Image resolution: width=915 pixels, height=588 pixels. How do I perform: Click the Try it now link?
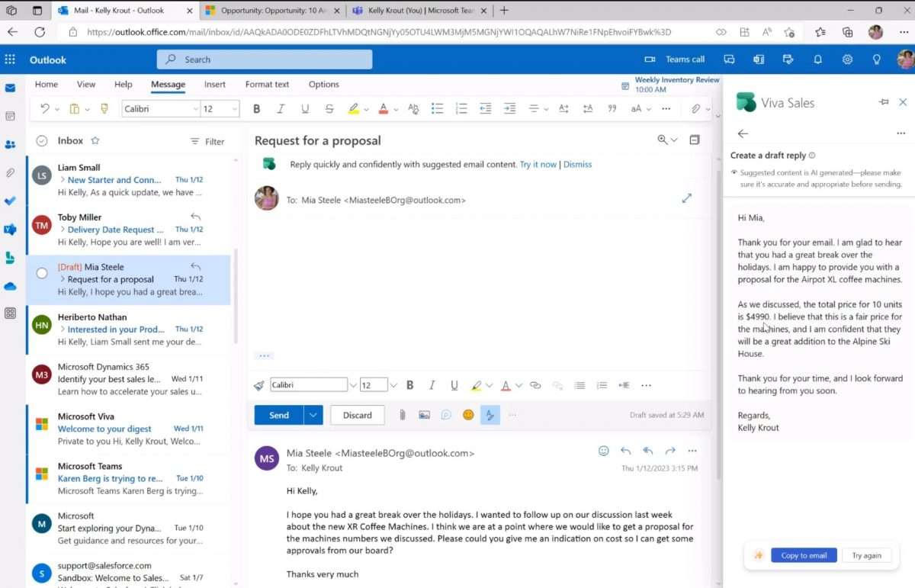[538, 165]
